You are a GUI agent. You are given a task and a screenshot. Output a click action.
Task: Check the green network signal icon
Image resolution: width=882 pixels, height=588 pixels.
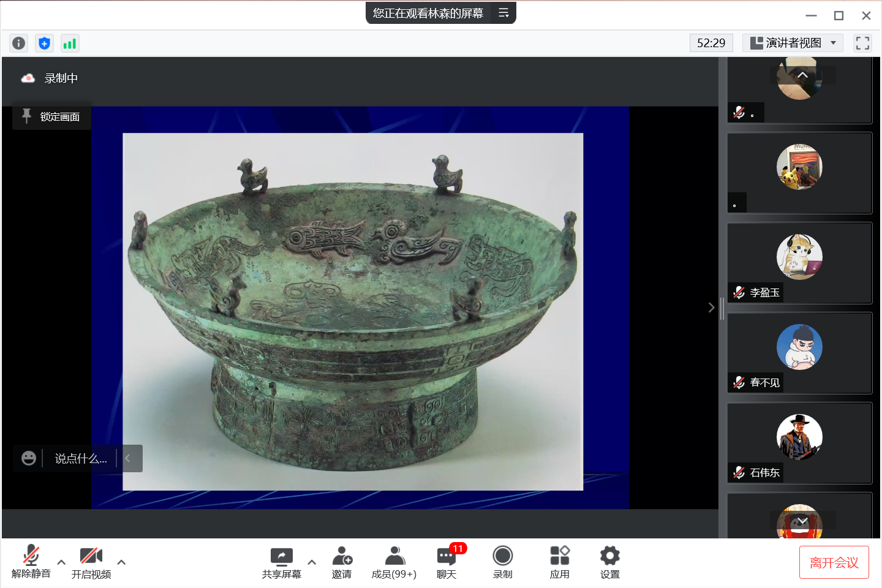(70, 43)
